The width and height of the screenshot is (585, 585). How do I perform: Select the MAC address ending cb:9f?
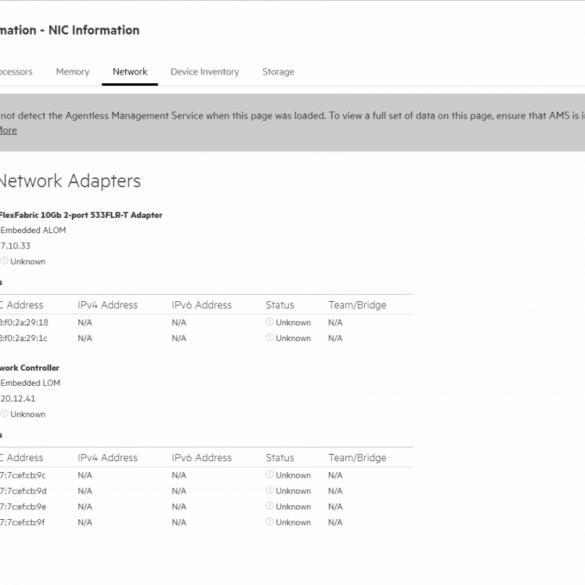[x=22, y=522]
